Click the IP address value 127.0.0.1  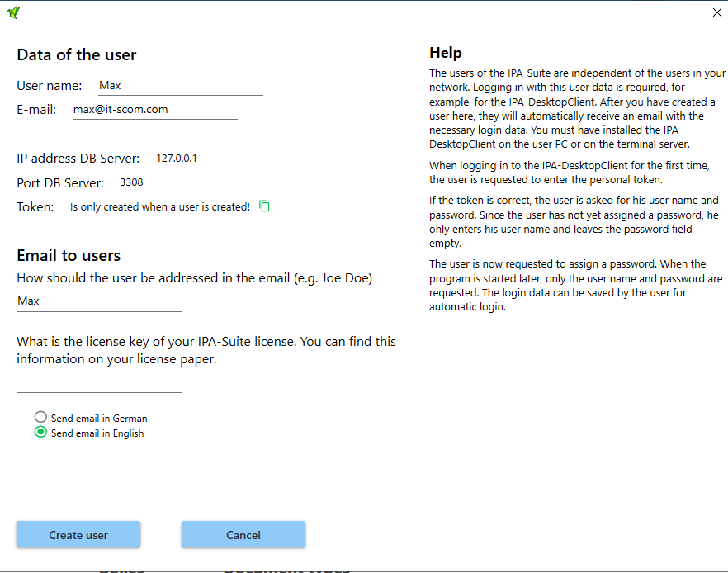pyautogui.click(x=177, y=159)
